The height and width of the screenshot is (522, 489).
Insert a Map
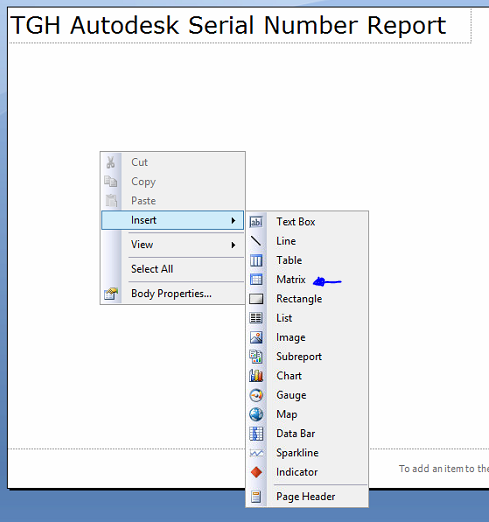(x=307, y=414)
